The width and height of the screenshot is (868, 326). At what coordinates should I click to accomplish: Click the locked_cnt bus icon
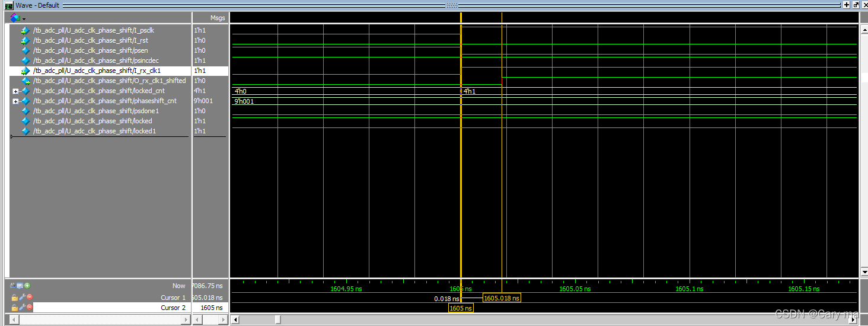tap(25, 91)
